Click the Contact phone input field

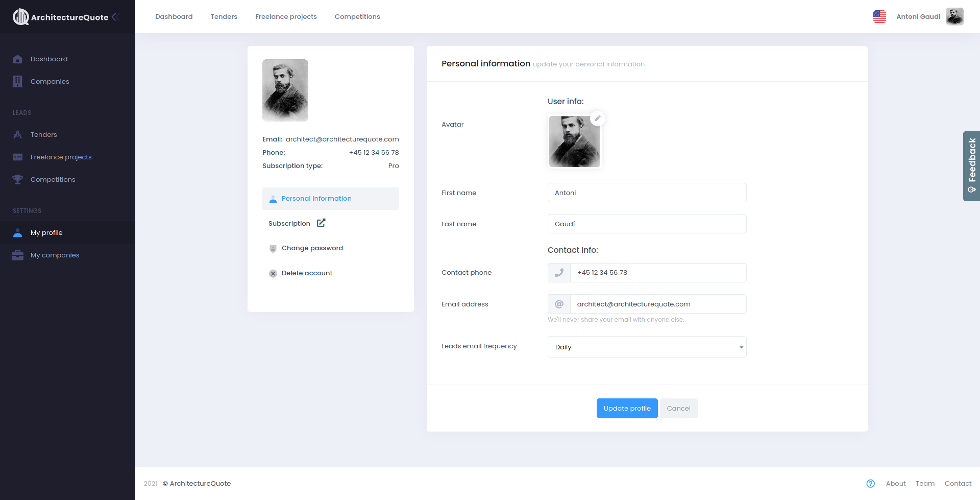657,273
